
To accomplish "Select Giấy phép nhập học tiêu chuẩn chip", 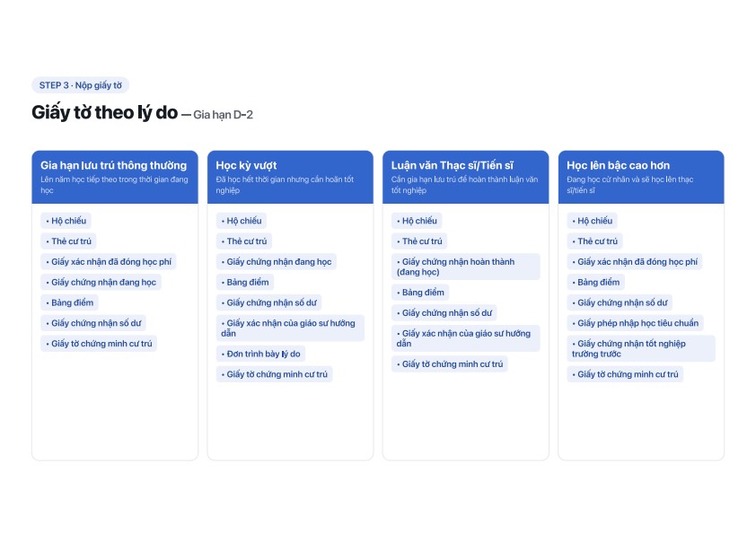I will point(636,323).
